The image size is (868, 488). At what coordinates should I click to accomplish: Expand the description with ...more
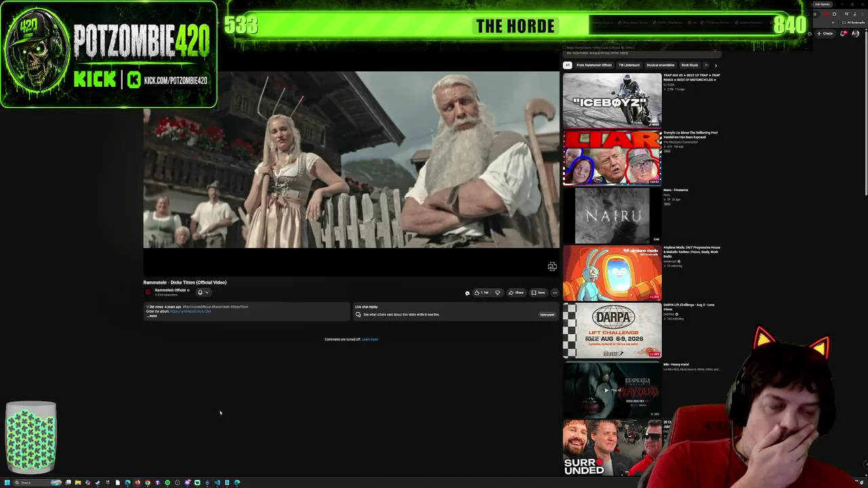(x=152, y=316)
